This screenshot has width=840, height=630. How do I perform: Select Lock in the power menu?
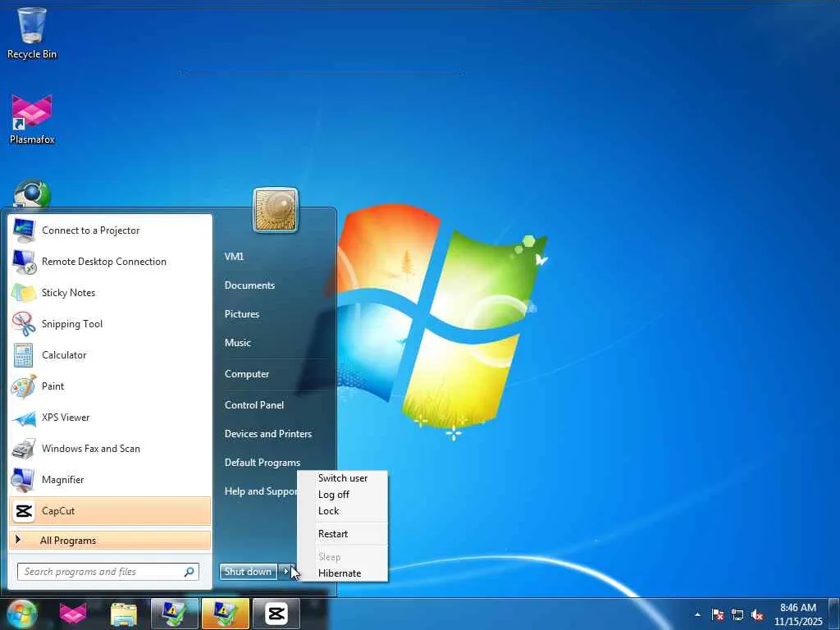(343, 511)
